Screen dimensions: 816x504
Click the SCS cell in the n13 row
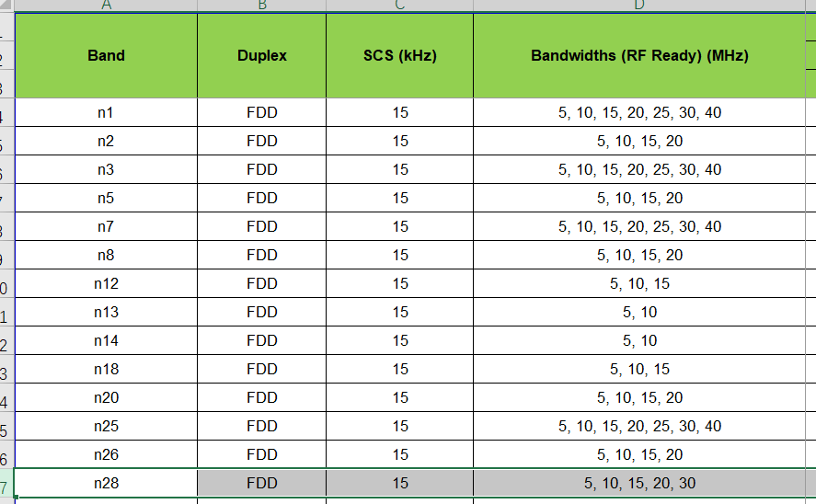399,313
